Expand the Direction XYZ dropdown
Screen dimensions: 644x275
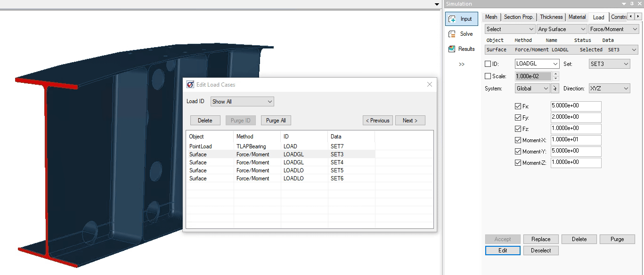pyautogui.click(x=609, y=89)
